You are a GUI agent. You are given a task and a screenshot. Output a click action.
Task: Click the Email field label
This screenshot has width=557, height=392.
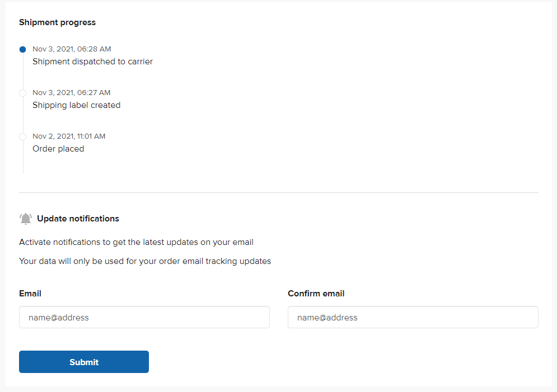[30, 294]
